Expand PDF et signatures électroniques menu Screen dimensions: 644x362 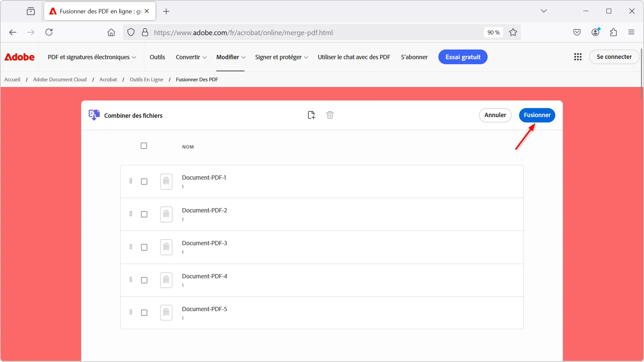pos(92,57)
